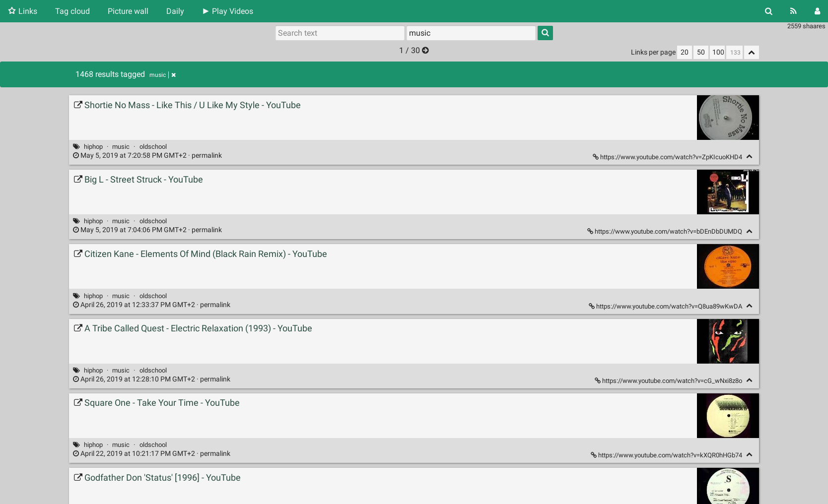Set links per page to 50
This screenshot has height=504, width=828.
click(700, 53)
